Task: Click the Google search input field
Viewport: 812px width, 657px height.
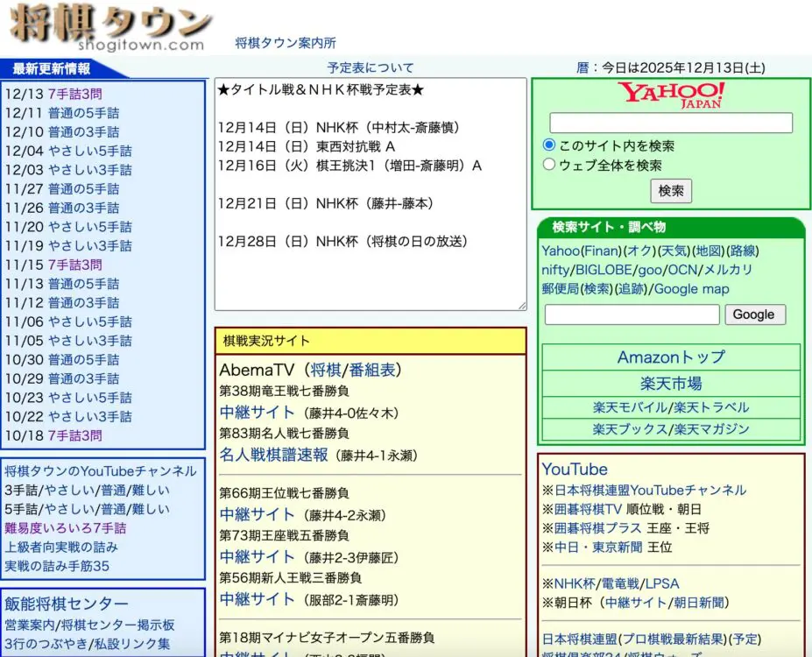Action: click(x=632, y=314)
